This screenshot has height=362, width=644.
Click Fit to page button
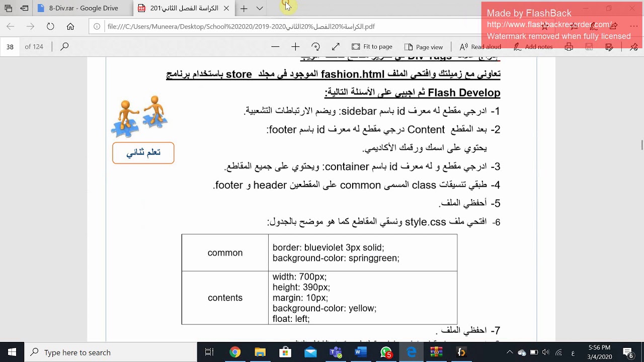372,47
